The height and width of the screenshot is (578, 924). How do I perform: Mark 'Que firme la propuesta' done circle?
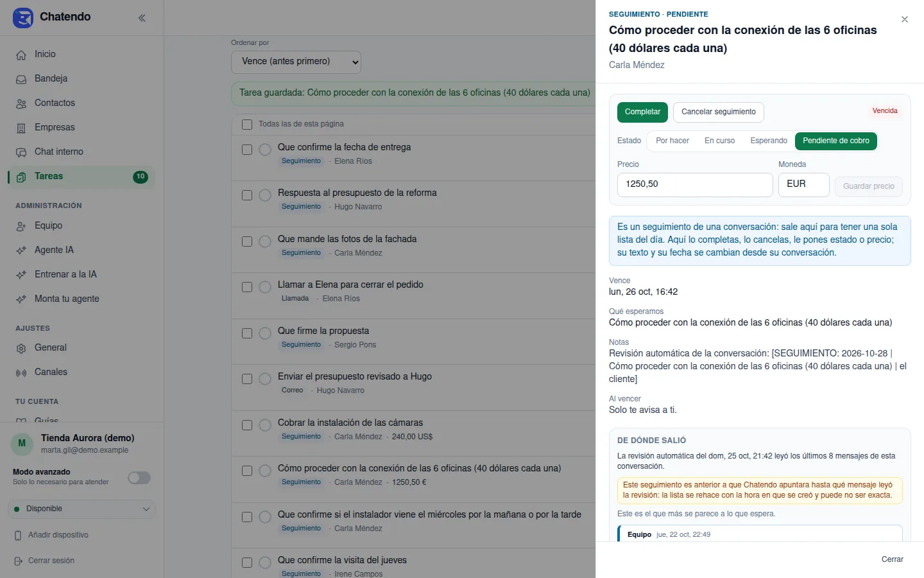point(265,333)
